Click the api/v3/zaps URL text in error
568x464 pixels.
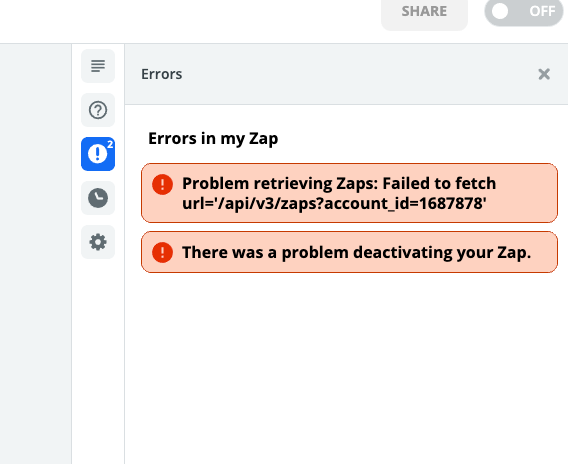[x=334, y=203]
